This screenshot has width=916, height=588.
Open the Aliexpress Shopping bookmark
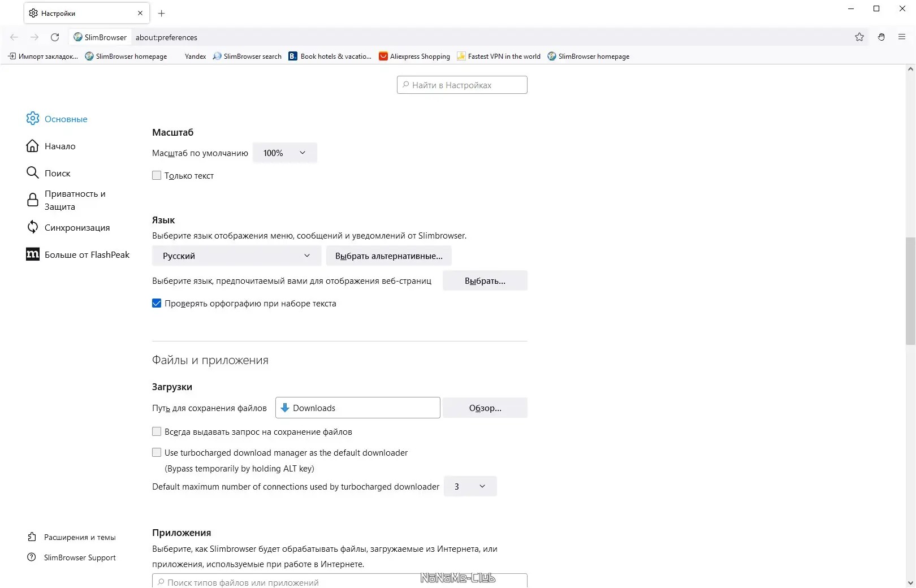(414, 57)
